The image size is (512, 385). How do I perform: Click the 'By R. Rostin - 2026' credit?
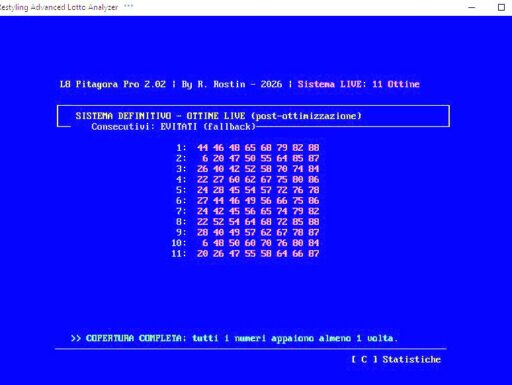click(x=232, y=84)
